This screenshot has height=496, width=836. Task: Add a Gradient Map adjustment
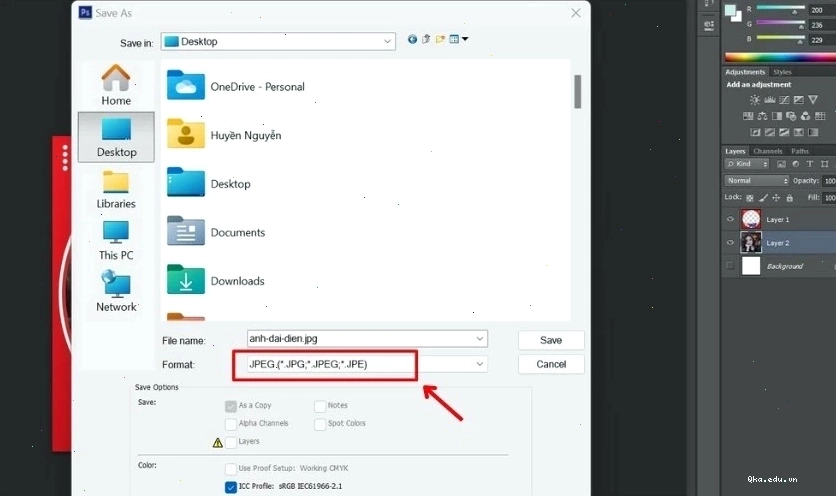[813, 132]
